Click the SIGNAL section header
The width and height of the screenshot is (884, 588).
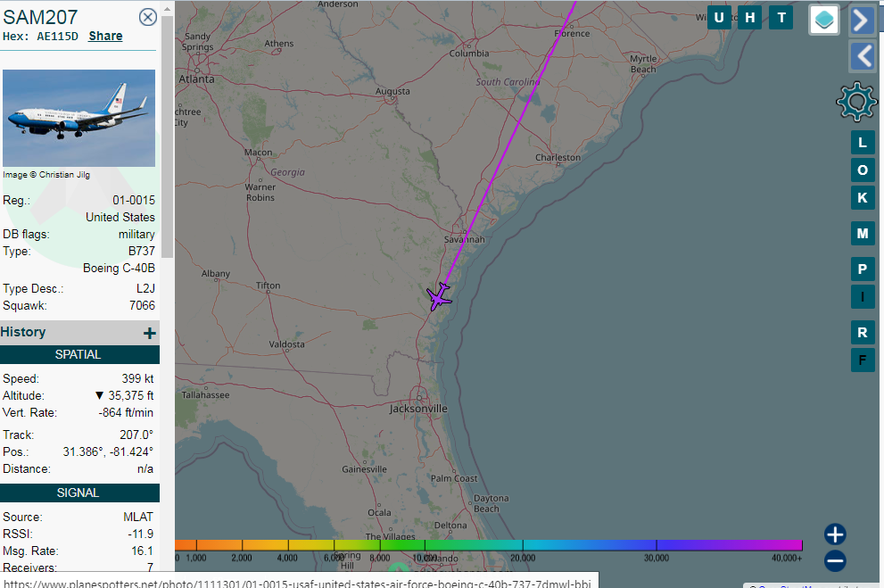tap(79, 493)
